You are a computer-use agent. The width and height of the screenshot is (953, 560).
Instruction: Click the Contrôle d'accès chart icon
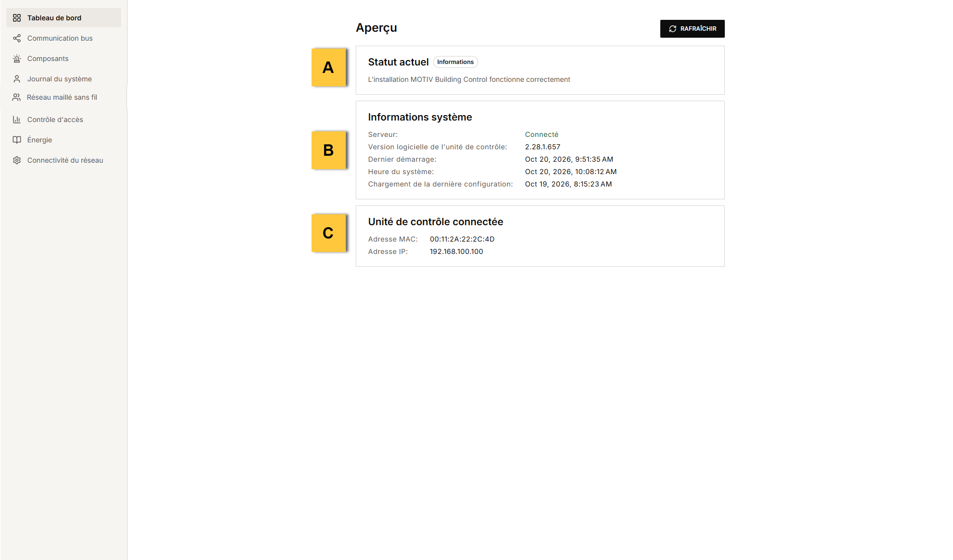pos(17,120)
